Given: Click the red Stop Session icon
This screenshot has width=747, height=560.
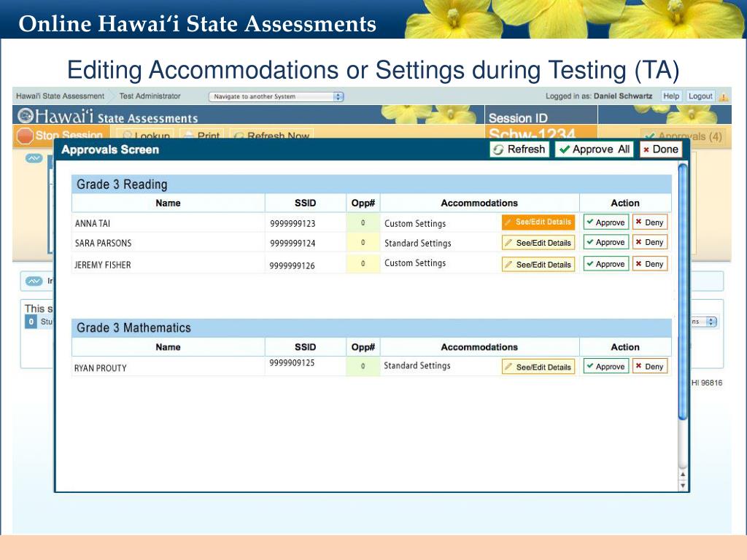Looking at the screenshot, I should 25,136.
